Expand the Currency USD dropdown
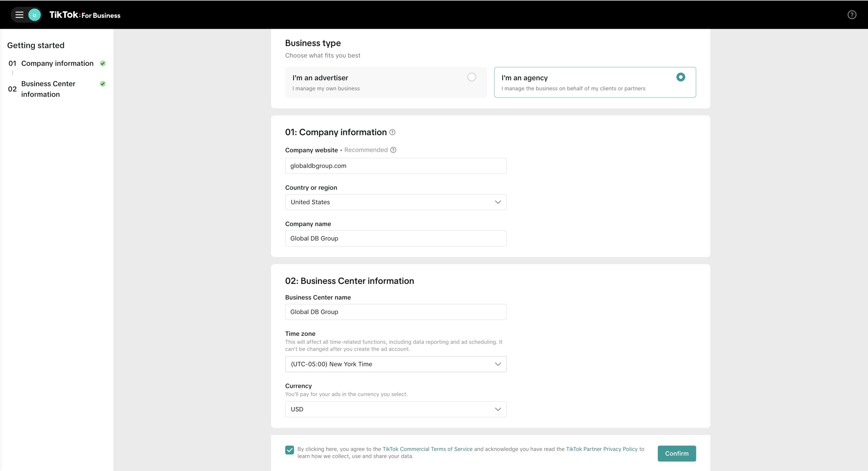This screenshot has width=868, height=471. (x=396, y=409)
